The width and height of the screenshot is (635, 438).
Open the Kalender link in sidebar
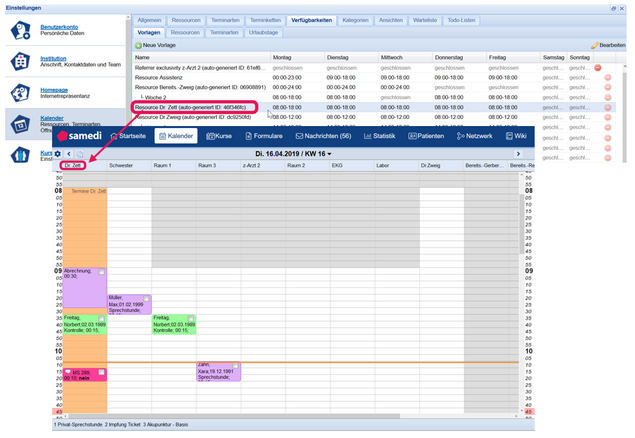coord(52,118)
